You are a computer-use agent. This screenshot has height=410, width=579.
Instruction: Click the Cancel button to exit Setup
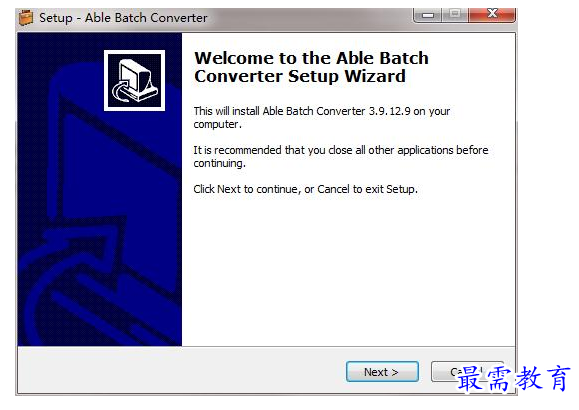click(x=467, y=372)
